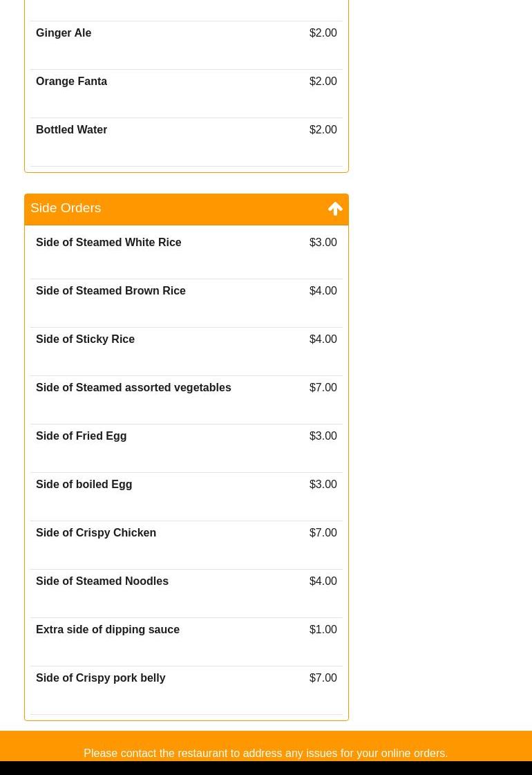Add Bottled Water to the order

click(187, 142)
